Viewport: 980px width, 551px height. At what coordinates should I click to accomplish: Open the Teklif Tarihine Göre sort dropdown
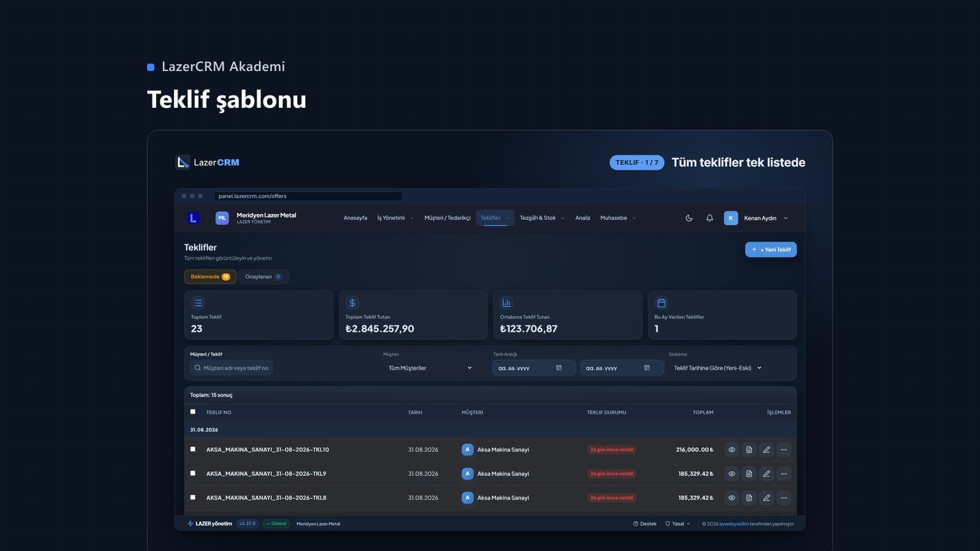(x=718, y=368)
